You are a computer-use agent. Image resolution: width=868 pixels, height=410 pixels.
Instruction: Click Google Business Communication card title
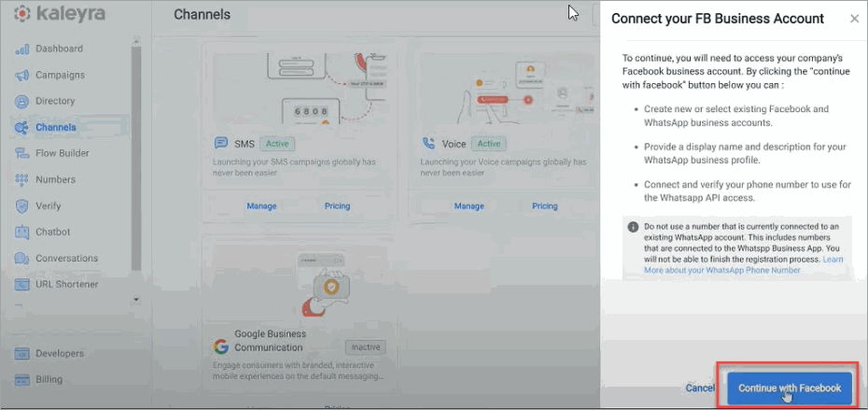pyautogui.click(x=270, y=341)
